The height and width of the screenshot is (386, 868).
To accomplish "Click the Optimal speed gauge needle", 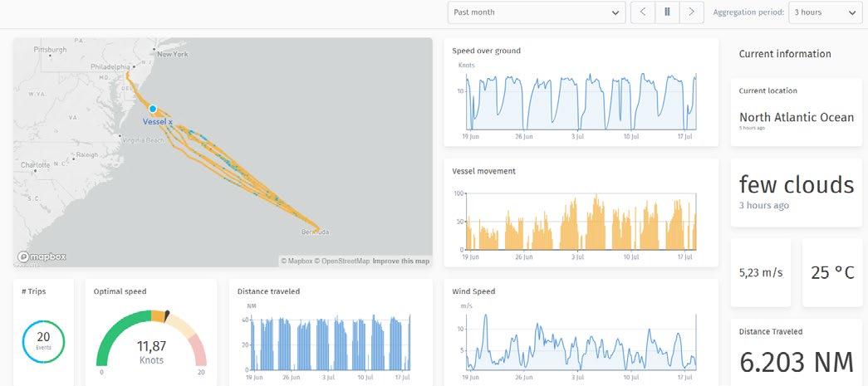I will (166, 315).
